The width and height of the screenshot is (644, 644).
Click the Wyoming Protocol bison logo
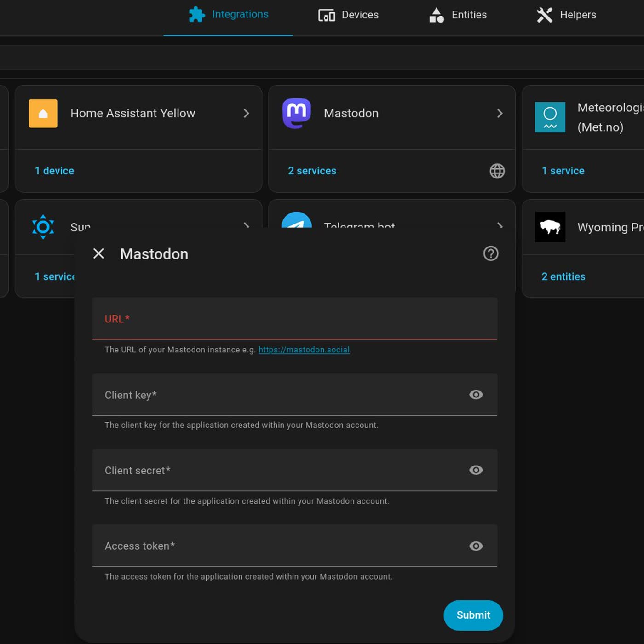[550, 227]
